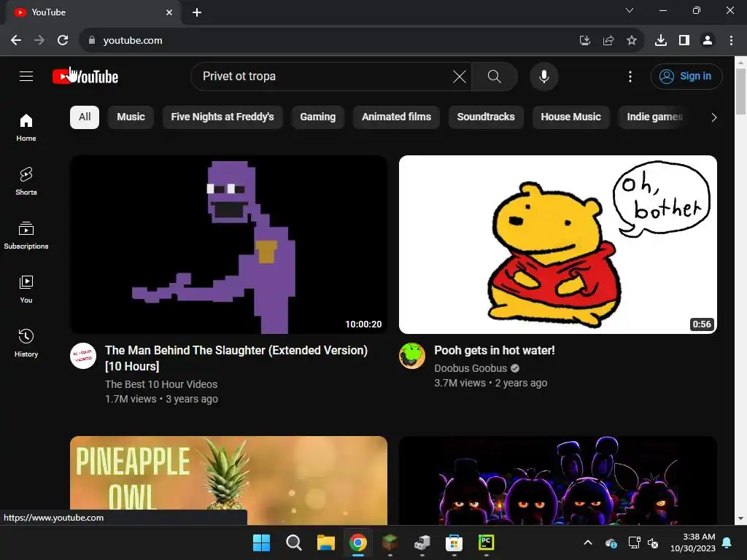Click the install app icon in address bar
The width and height of the screenshot is (747, 560).
(584, 41)
